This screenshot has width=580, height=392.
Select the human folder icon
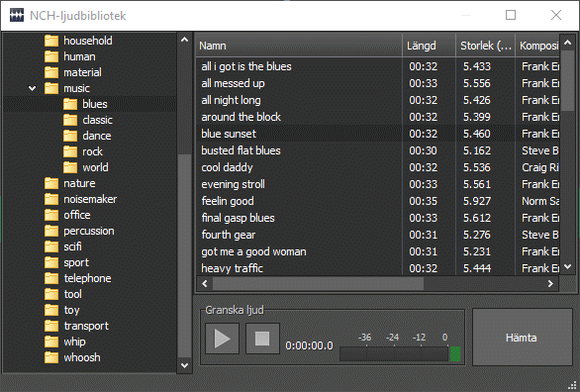51,56
